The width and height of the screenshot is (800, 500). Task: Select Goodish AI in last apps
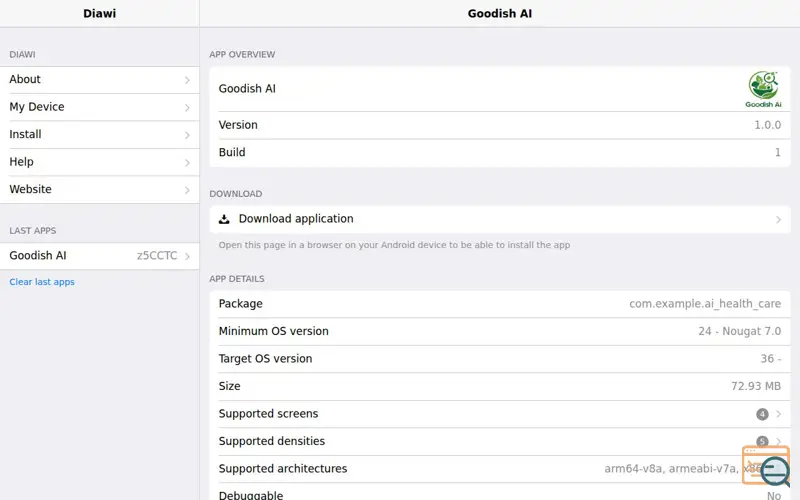(99, 256)
